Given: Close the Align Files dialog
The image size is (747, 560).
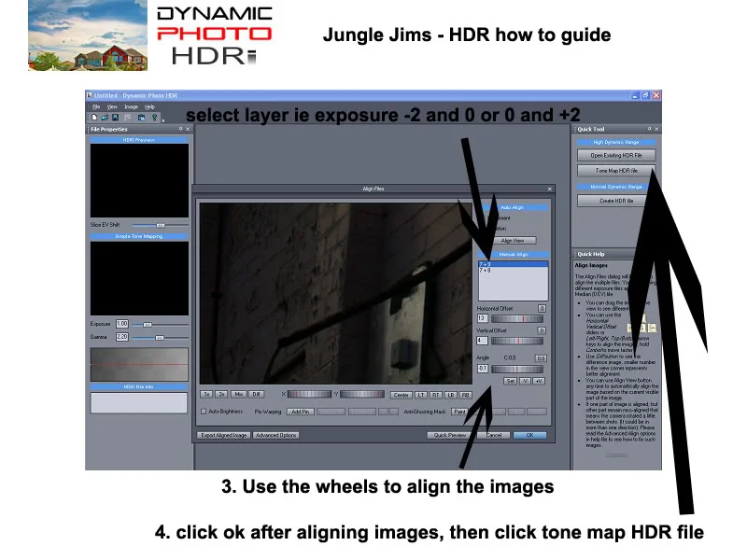Looking at the screenshot, I should click(x=550, y=189).
